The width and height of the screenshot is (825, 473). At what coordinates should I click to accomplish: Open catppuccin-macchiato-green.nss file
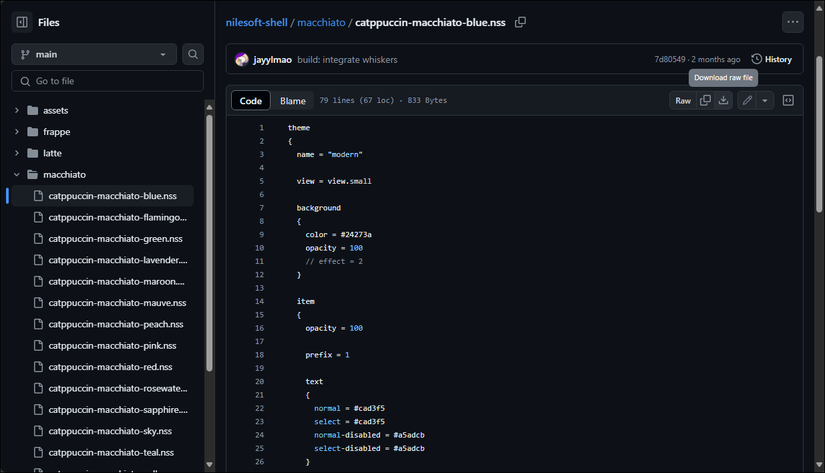pos(115,239)
